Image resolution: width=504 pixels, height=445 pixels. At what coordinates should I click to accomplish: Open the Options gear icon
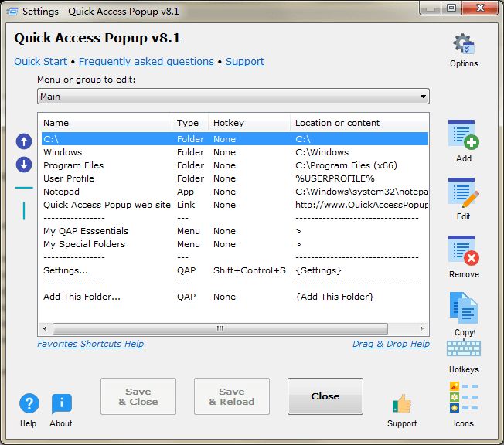coord(464,44)
